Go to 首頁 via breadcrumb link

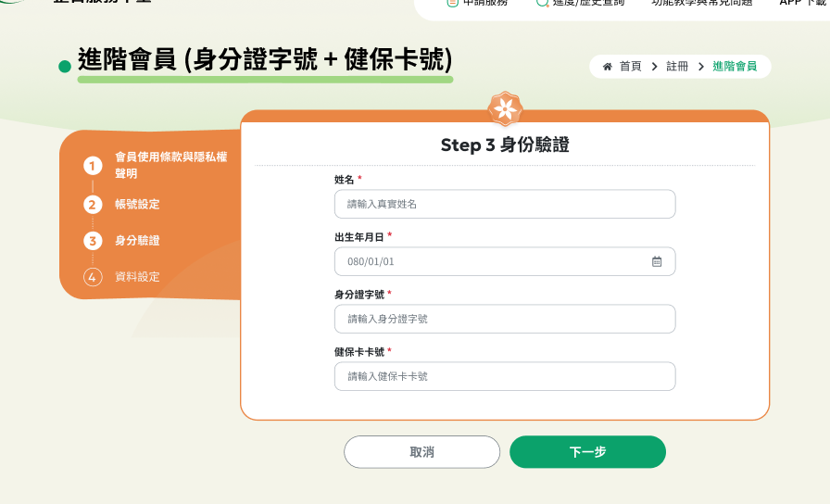[630, 67]
